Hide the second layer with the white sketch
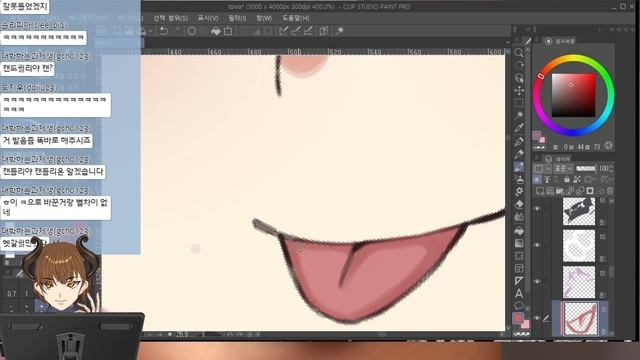640x360 pixels. pos(537,245)
